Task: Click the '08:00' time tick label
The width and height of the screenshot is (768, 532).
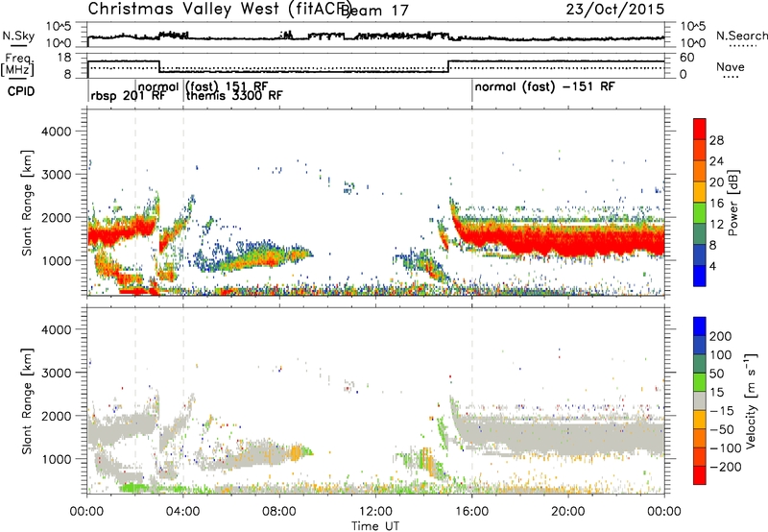Action: pyautogui.click(x=279, y=512)
